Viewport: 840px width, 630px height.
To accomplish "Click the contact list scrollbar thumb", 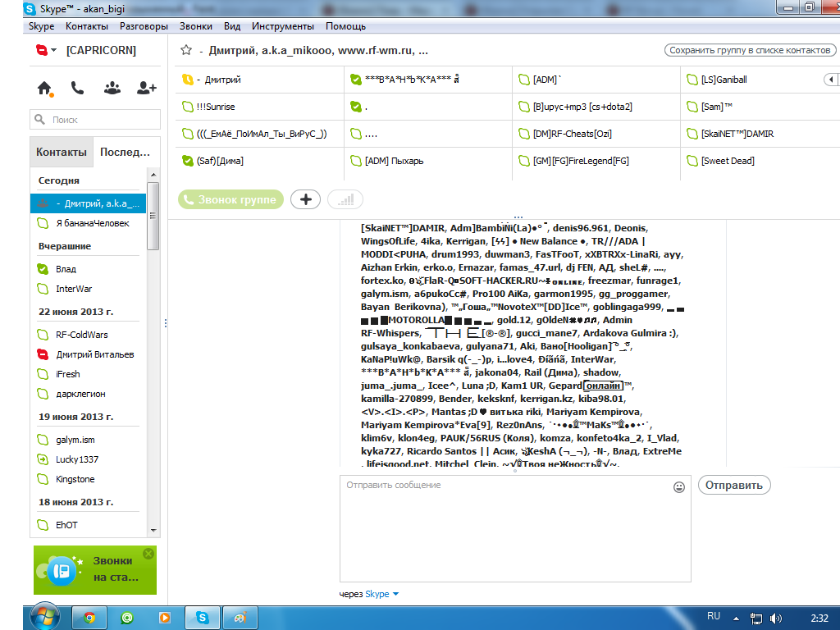I will [x=153, y=216].
